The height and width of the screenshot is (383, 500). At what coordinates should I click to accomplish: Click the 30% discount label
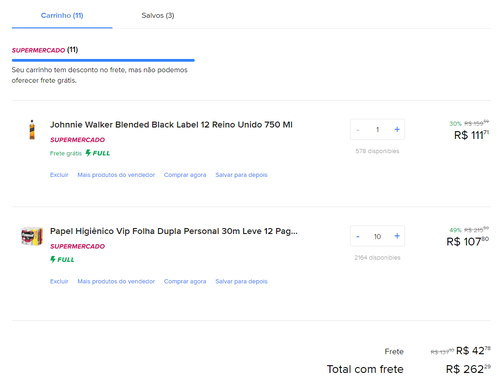[x=455, y=124]
